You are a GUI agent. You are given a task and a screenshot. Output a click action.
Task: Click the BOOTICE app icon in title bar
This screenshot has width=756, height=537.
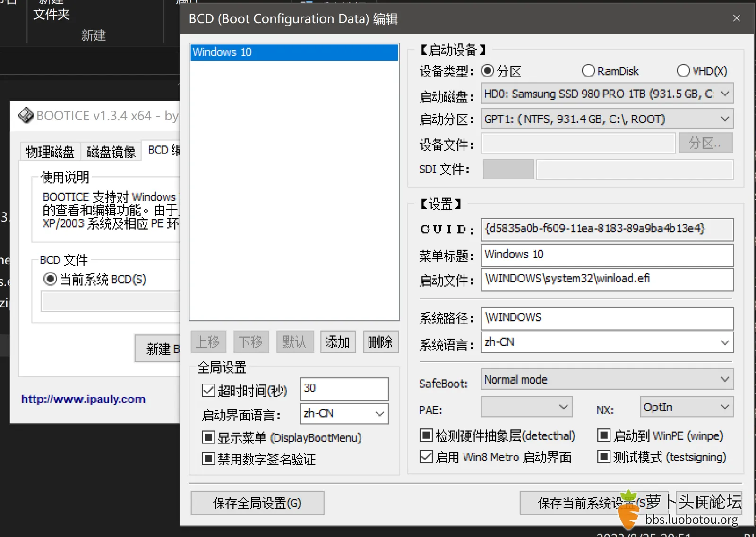(x=26, y=115)
